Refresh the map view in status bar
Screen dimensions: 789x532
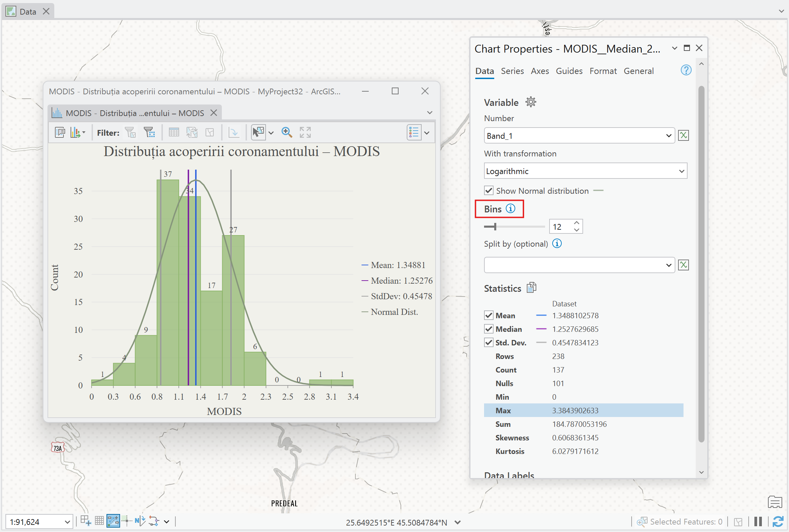tap(778, 521)
